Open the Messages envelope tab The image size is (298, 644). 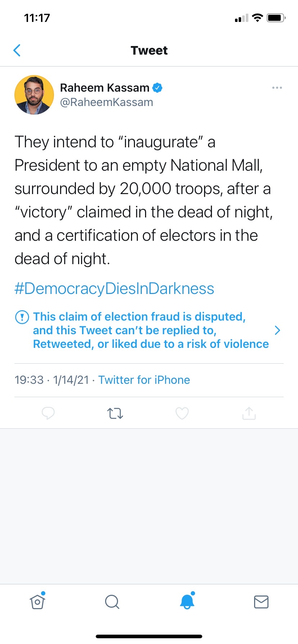pos(261,602)
